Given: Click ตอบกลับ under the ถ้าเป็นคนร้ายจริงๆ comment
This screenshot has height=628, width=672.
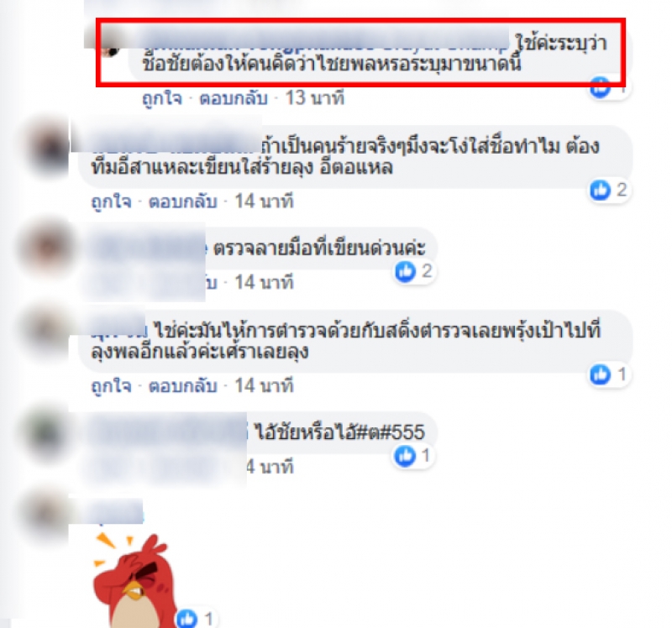Looking at the screenshot, I should (182, 201).
